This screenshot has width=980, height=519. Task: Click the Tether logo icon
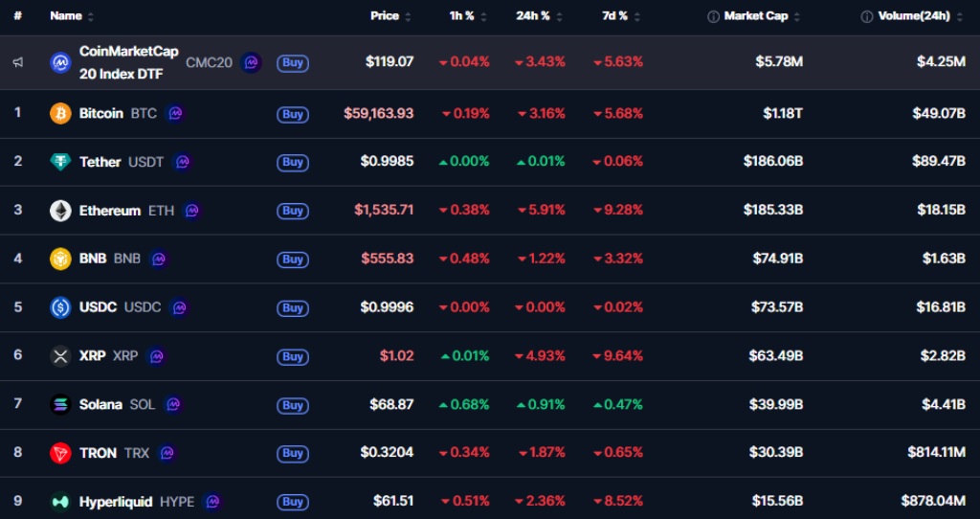click(x=60, y=162)
